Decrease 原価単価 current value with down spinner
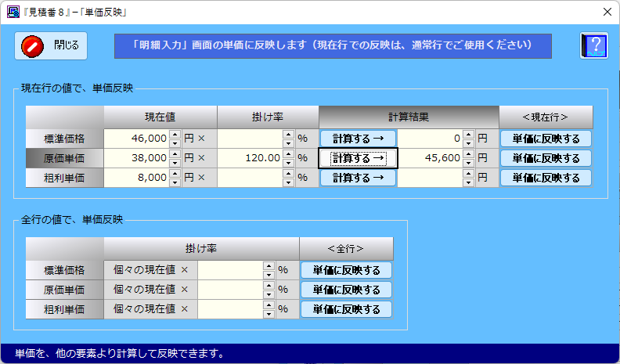The height and width of the screenshot is (364, 620). pos(175,162)
